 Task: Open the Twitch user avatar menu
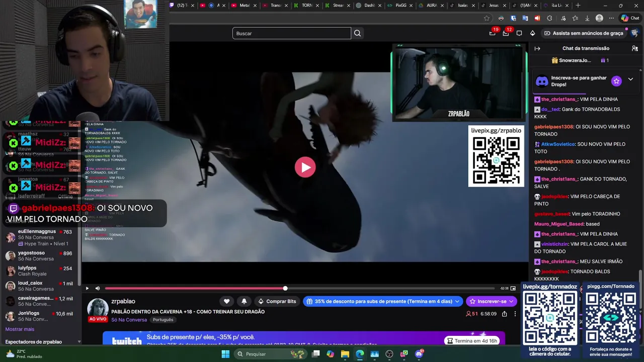634,33
